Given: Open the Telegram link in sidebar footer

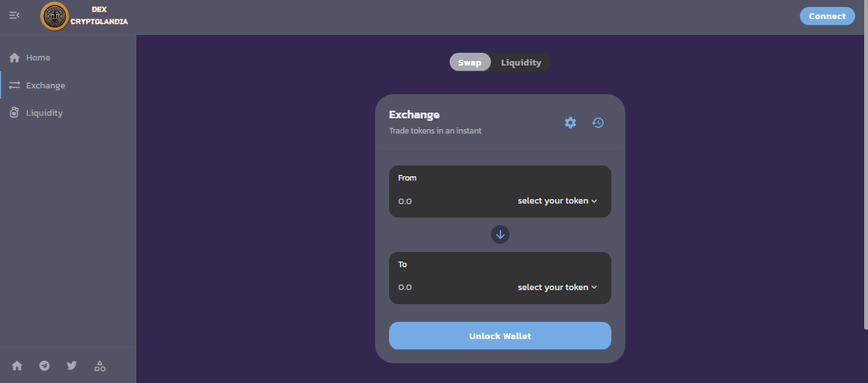Looking at the screenshot, I should 44,366.
